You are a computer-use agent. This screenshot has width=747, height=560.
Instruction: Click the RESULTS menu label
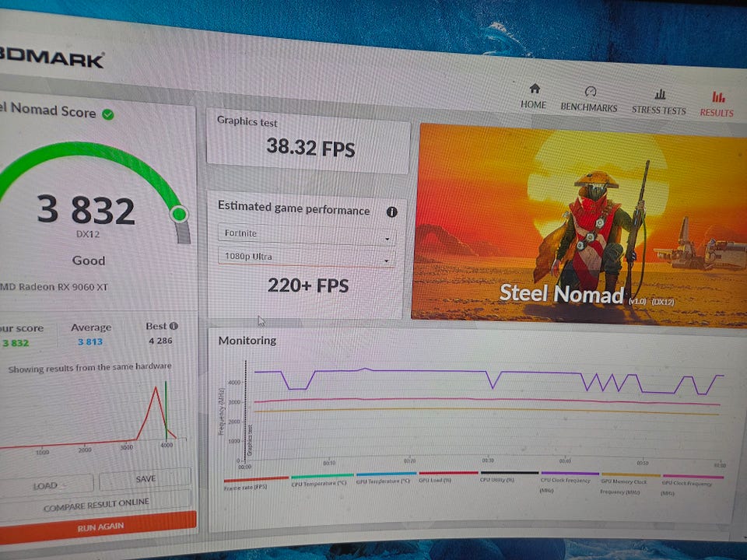pos(717,113)
